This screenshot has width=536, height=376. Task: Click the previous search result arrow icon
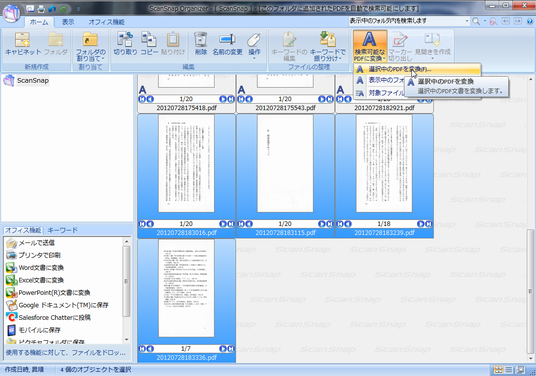pyautogui.click(x=506, y=21)
